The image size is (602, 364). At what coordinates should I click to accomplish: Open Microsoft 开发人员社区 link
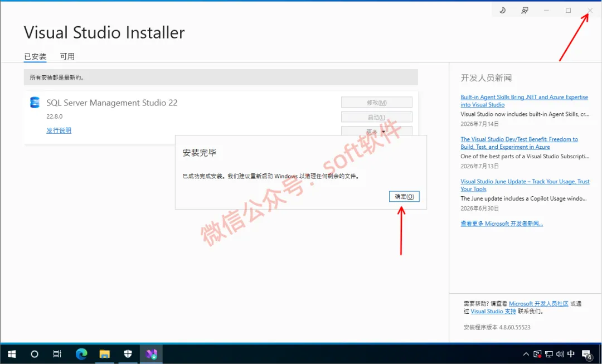point(538,304)
